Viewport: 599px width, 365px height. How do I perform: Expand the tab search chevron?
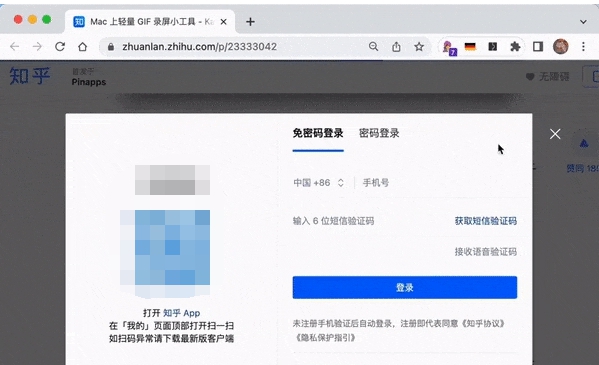tap(583, 22)
